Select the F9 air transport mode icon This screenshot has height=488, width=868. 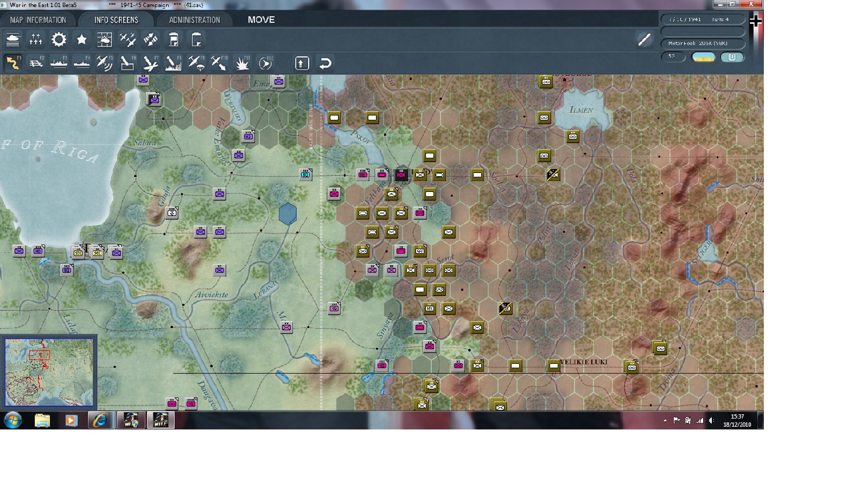coord(196,63)
